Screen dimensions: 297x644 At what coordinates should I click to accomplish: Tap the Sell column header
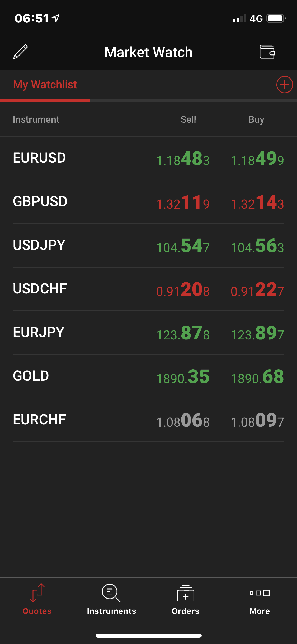[188, 119]
